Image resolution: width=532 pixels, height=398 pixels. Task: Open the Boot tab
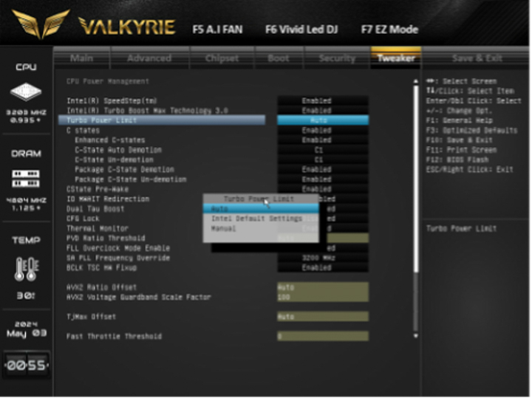click(279, 58)
